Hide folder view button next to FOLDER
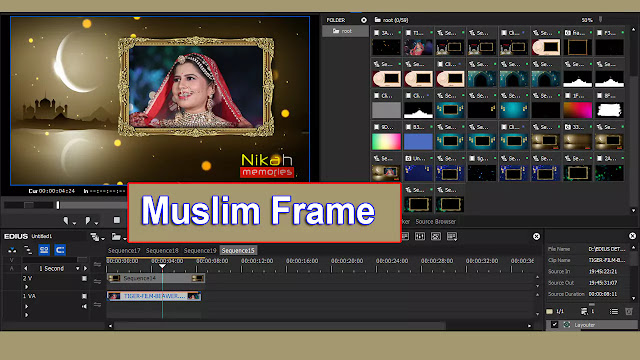This screenshot has width=640, height=360. tap(364, 20)
